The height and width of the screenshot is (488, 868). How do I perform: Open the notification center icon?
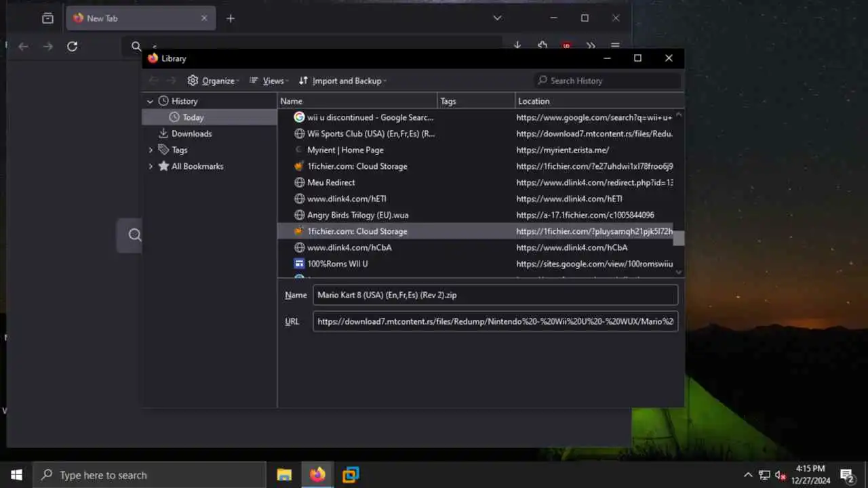(x=847, y=475)
